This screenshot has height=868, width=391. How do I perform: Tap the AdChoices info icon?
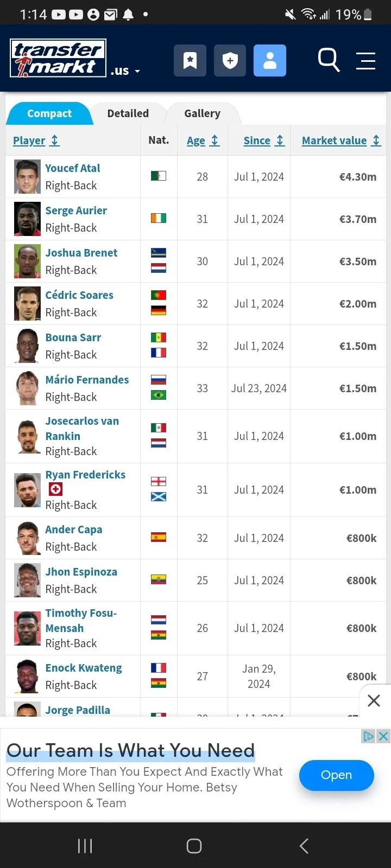369,736
